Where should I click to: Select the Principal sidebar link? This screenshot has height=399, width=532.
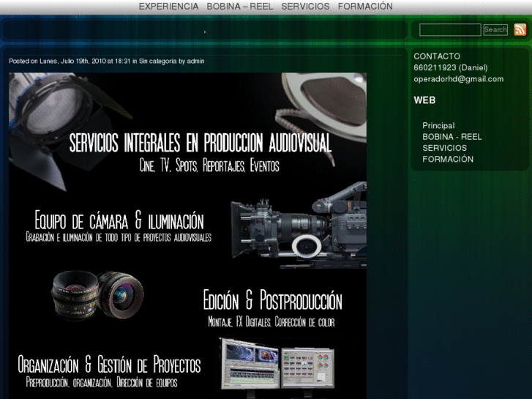[x=438, y=126]
